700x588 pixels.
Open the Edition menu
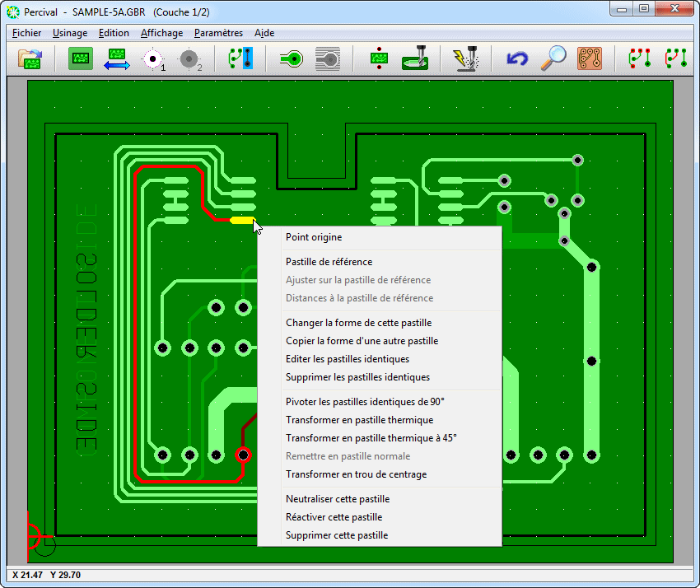(114, 33)
